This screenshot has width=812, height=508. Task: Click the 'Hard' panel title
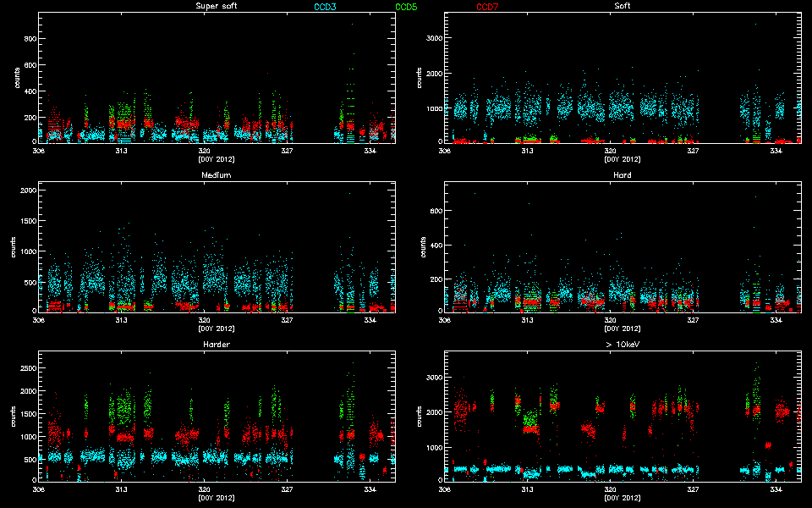[622, 175]
